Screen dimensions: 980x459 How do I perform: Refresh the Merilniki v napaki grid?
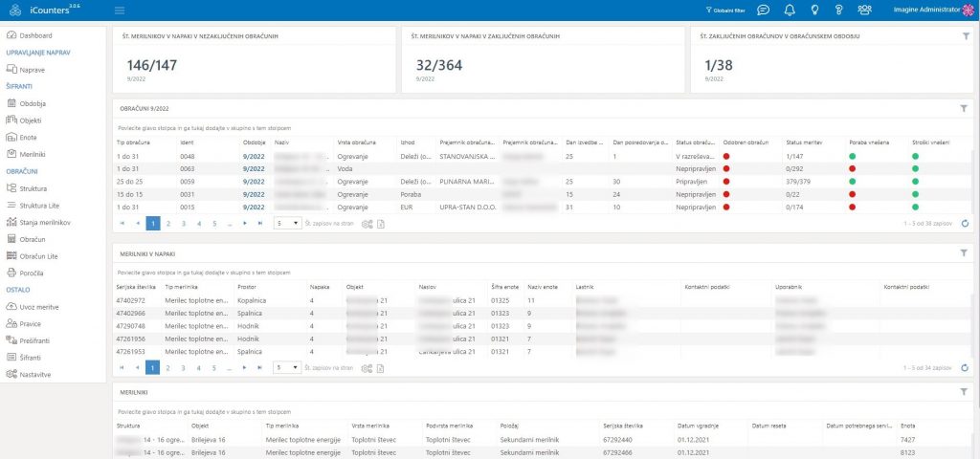point(965,368)
